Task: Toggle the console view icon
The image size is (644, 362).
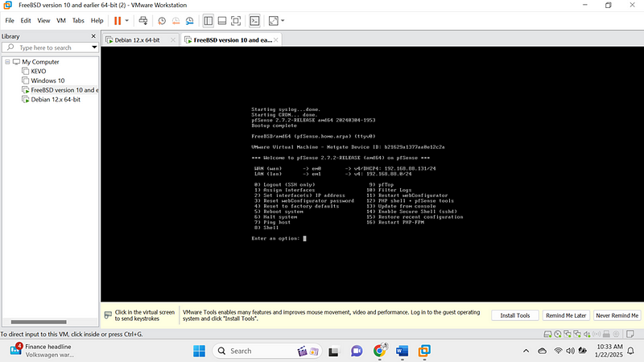Action: click(254, 21)
